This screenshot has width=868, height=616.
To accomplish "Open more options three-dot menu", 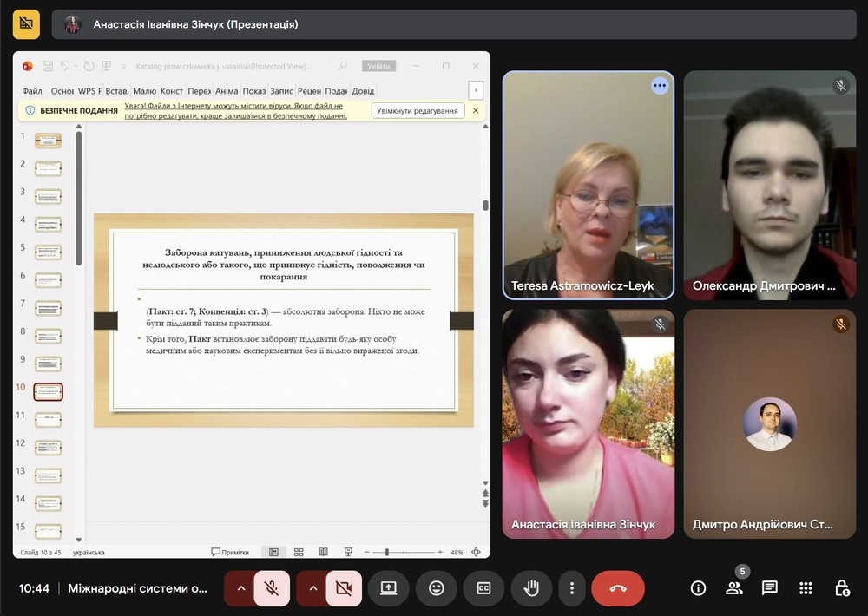I will [x=571, y=588].
